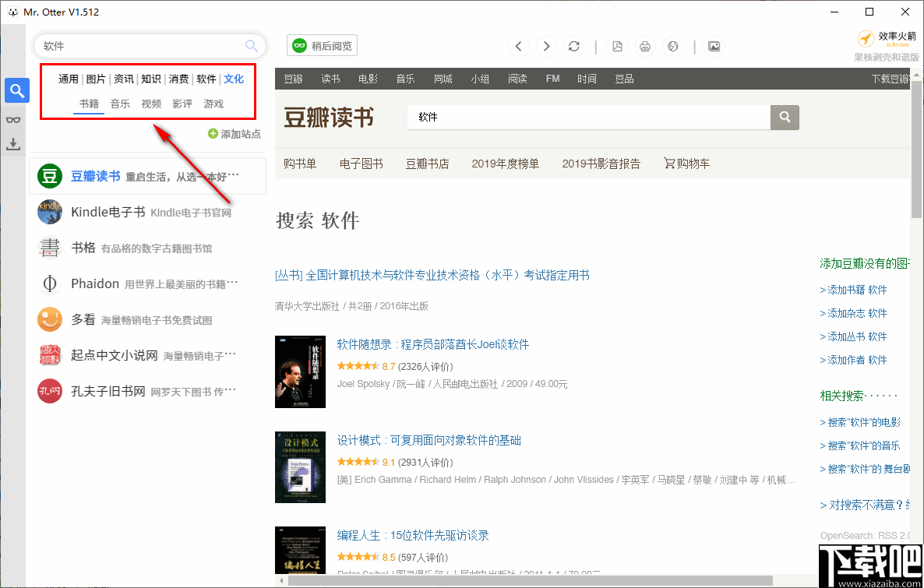
Task: Click the 多看 smiley site icon
Action: (x=50, y=320)
